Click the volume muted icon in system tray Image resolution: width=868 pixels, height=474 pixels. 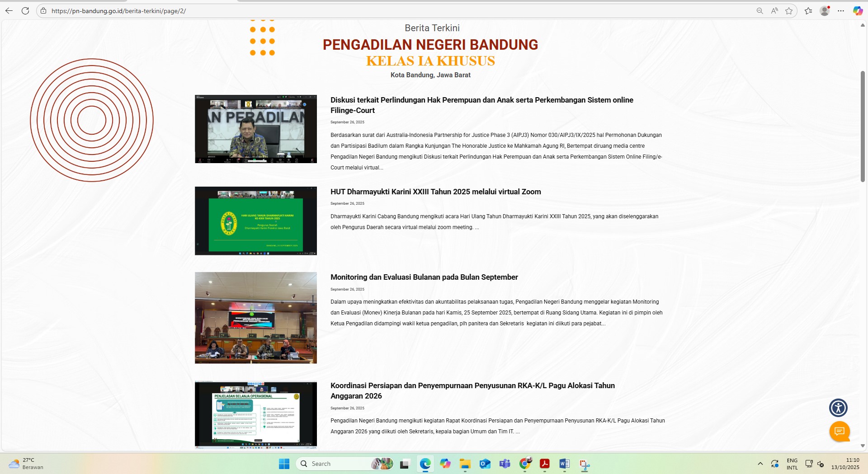click(821, 464)
